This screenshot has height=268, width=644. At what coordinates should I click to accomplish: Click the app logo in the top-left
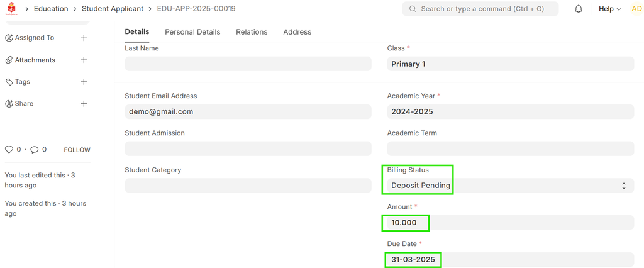pos(11,9)
